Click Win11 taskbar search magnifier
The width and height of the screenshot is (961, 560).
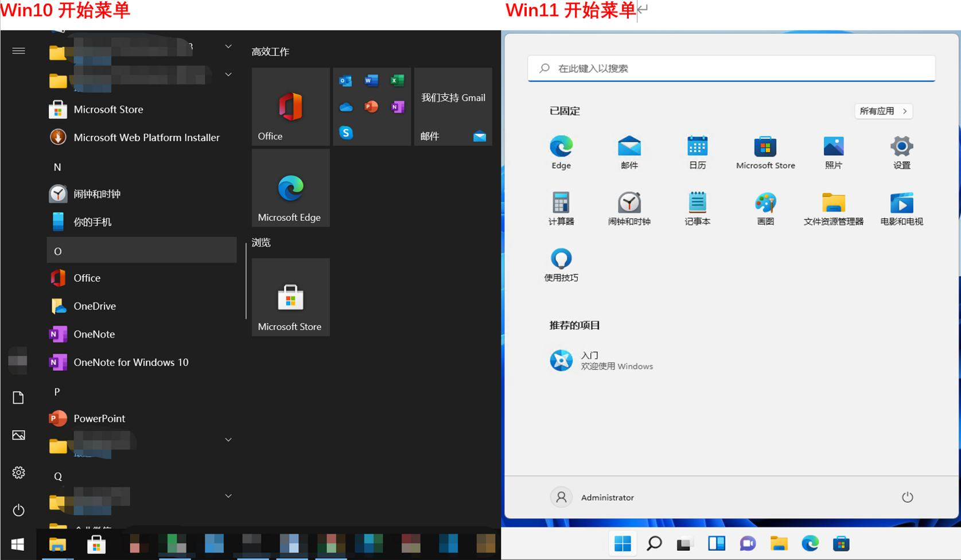point(654,543)
